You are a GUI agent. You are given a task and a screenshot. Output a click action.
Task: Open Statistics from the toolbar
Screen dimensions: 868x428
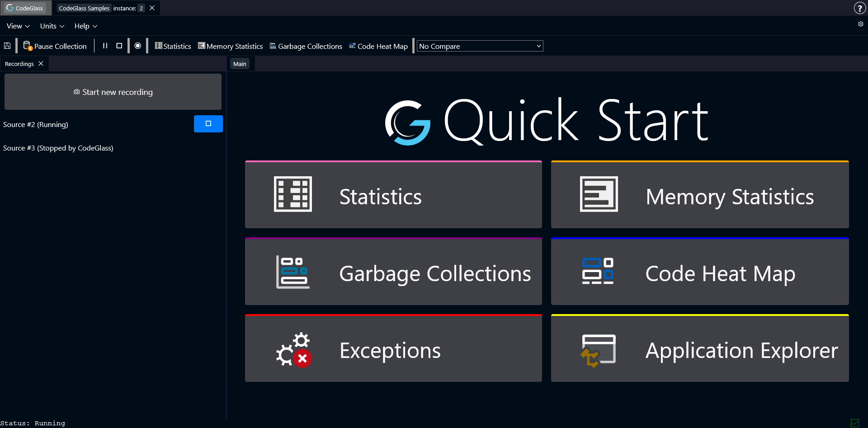(173, 46)
